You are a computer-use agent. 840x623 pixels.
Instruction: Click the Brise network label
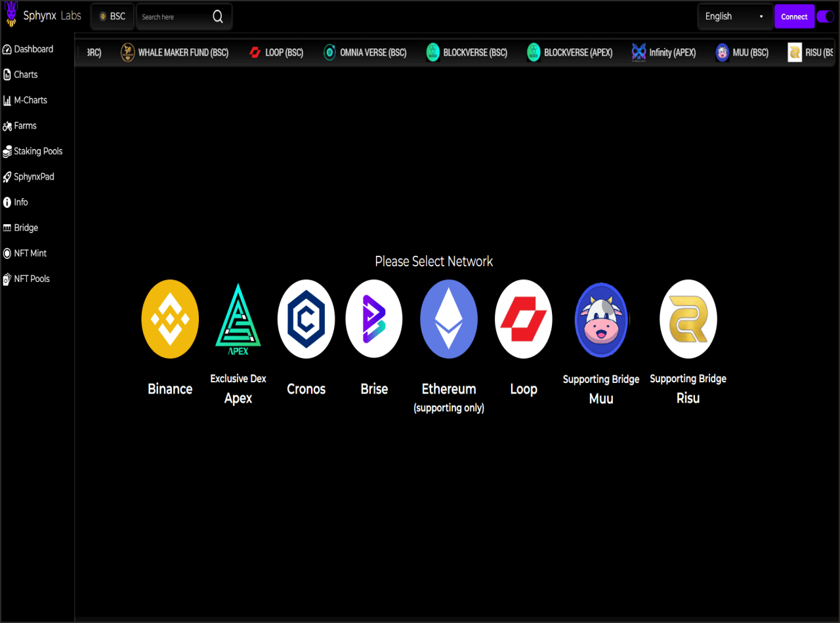pyautogui.click(x=374, y=389)
